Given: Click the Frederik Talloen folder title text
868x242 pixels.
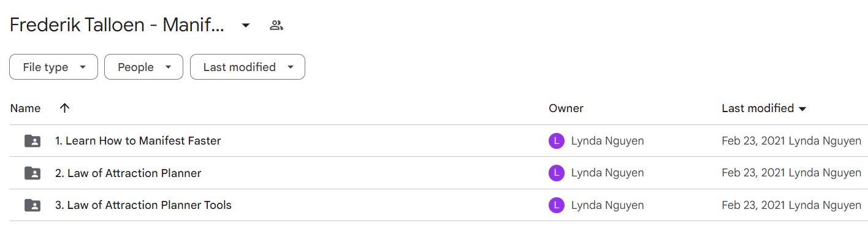Looking at the screenshot, I should point(117,25).
